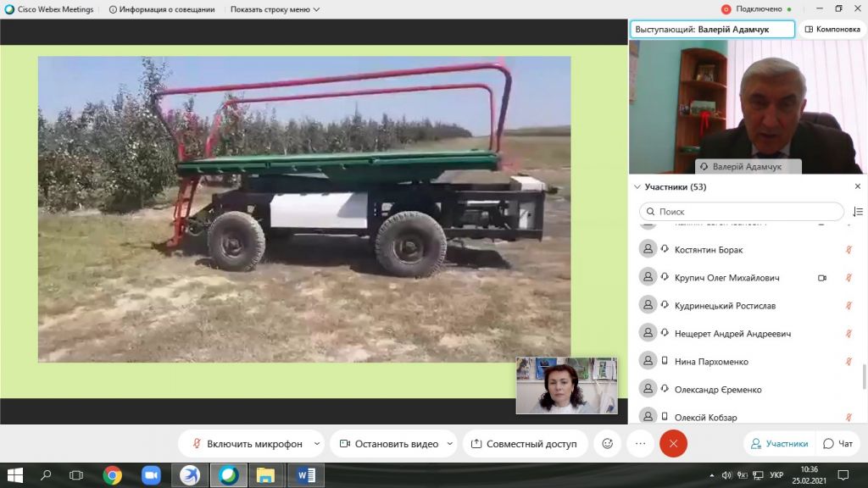This screenshot has width=868, height=488.
Task: Open Zoom from the Windows taskbar
Action: [151, 475]
